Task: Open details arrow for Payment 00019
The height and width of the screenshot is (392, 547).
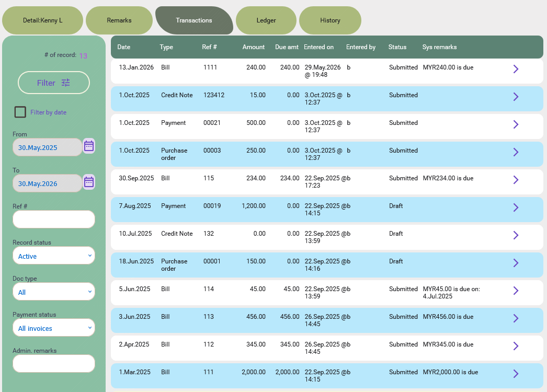Action: coord(516,207)
